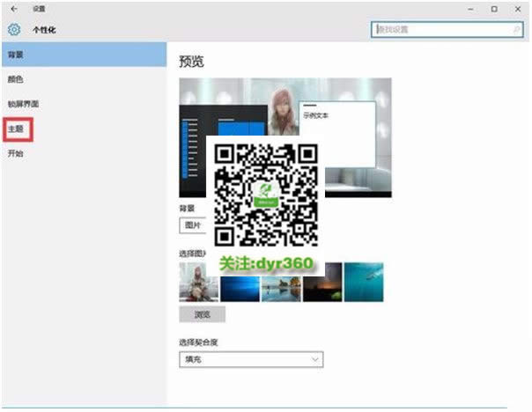
Task: Open the 锁屏界面 section
Action: pyautogui.click(x=23, y=104)
